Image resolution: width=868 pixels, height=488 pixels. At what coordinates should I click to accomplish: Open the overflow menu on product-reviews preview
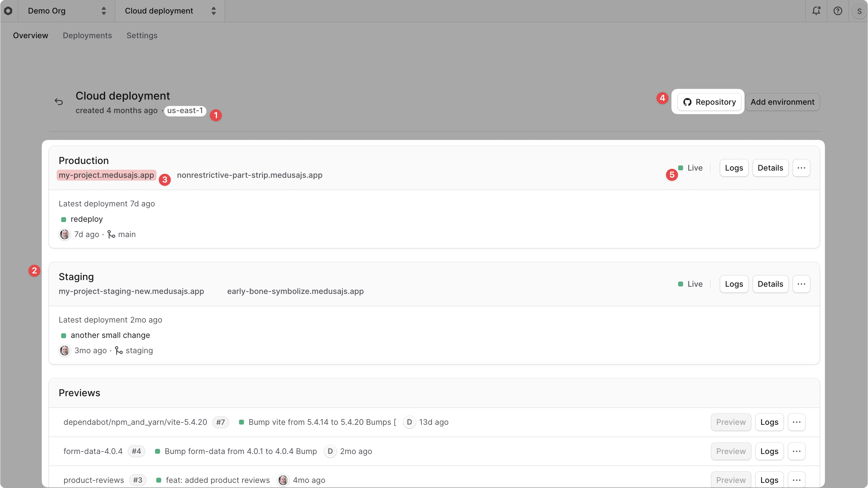point(797,480)
